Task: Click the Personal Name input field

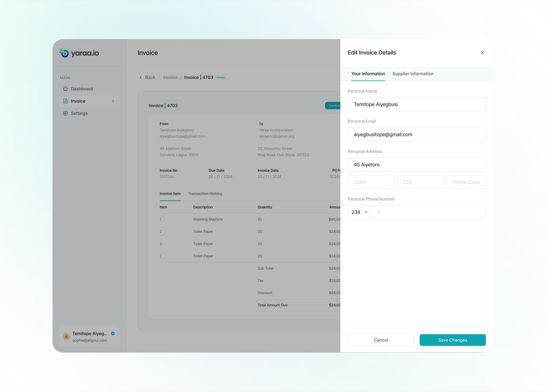Action: [417, 104]
